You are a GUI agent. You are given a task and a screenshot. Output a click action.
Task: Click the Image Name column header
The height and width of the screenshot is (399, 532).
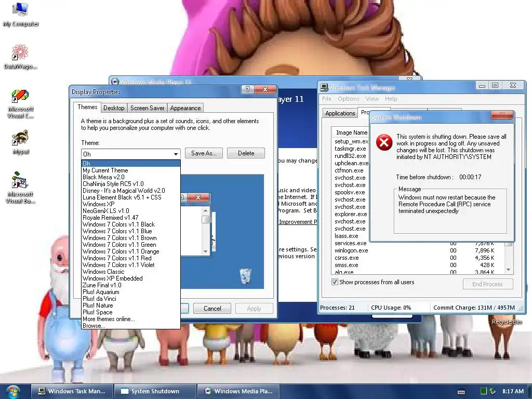pos(352,132)
